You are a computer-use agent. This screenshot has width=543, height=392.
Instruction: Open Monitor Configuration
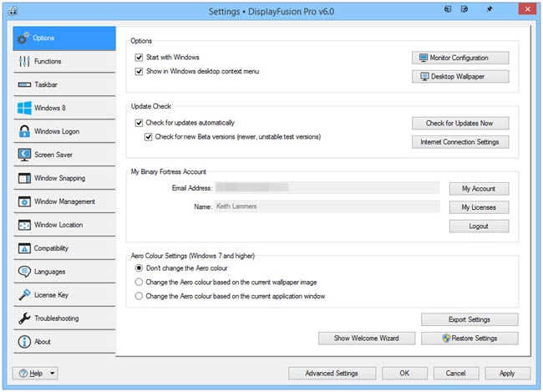(x=460, y=58)
